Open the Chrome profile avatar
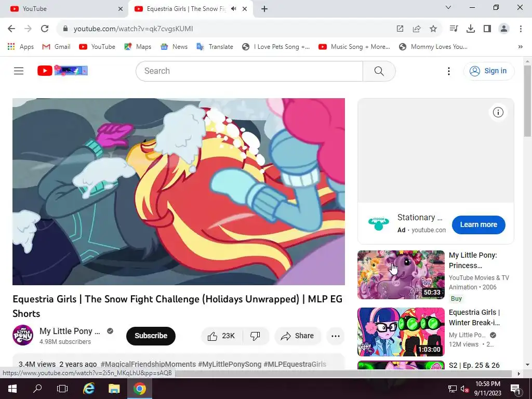This screenshot has width=532, height=399. tap(504, 29)
